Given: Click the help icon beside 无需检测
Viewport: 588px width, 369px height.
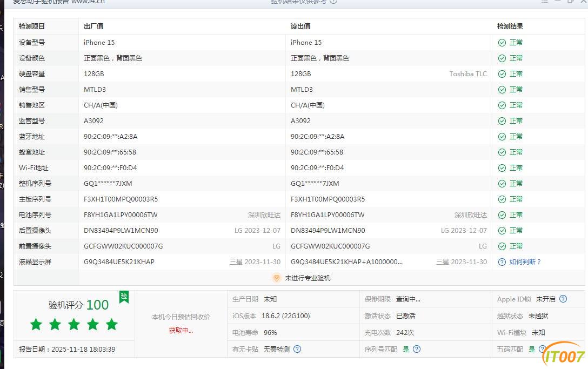Looking at the screenshot, I should tap(297, 349).
